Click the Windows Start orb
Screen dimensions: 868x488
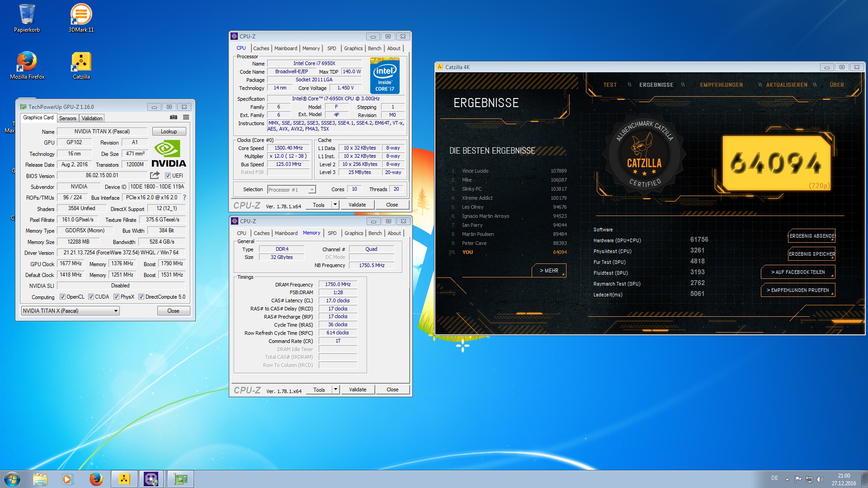tap(12, 479)
